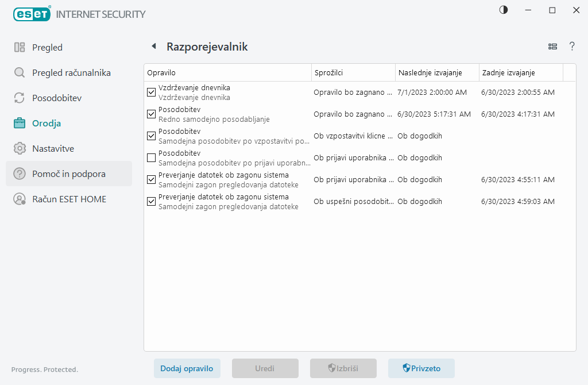Click the magnifier icon for Pregled računalnika
This screenshot has height=385, width=588.
20,72
